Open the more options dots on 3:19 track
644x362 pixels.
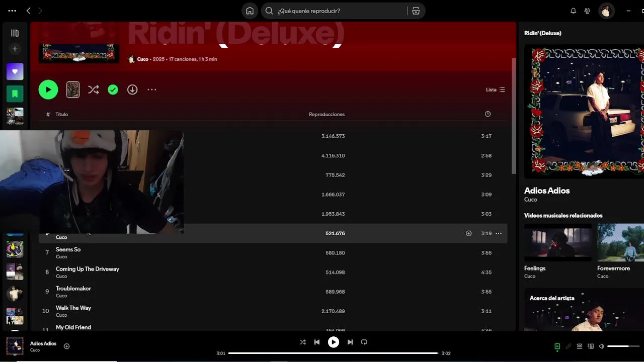(x=499, y=233)
